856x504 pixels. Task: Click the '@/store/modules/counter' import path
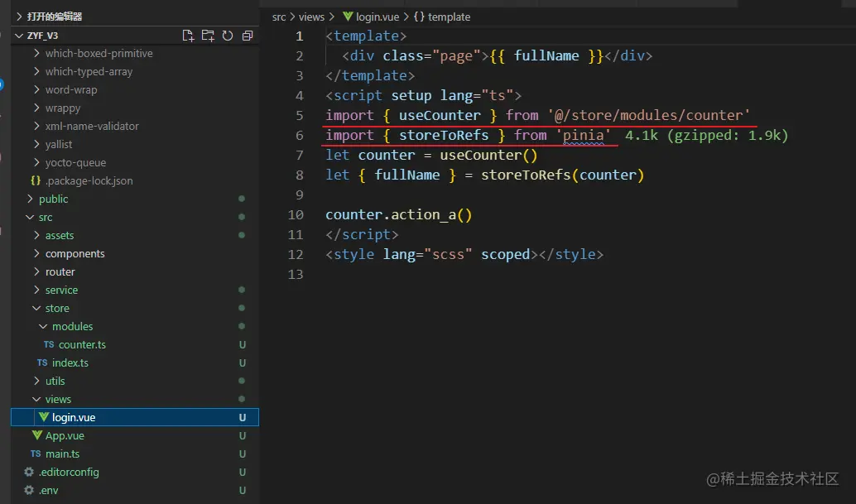click(x=648, y=116)
